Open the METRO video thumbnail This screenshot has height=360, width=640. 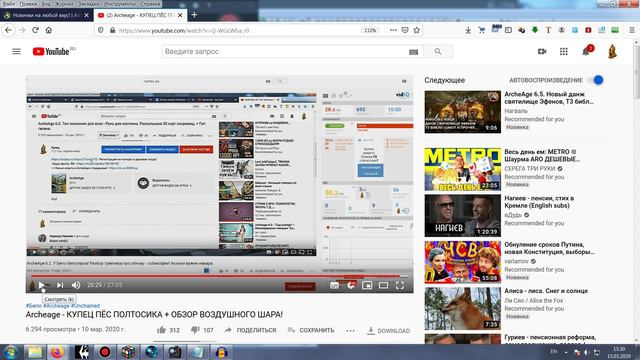point(462,169)
